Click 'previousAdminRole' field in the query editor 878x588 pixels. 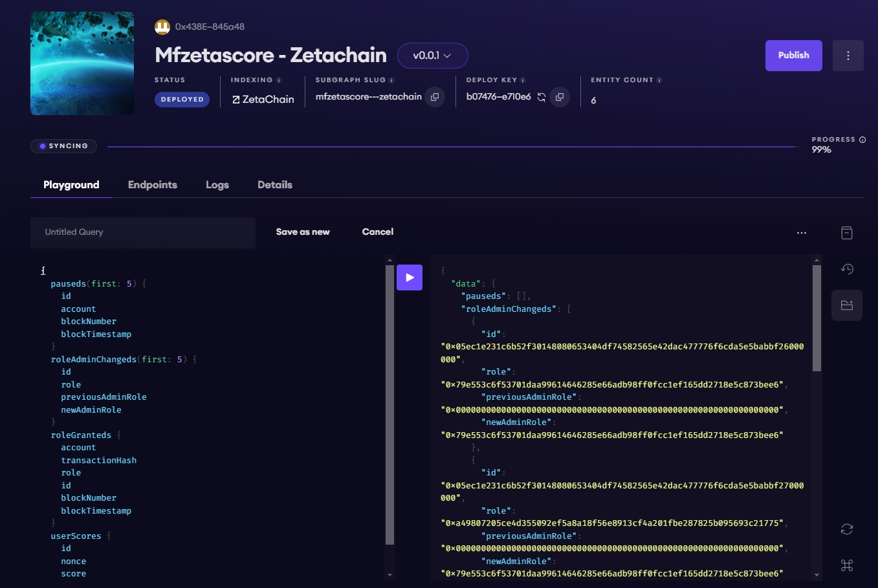pyautogui.click(x=104, y=397)
